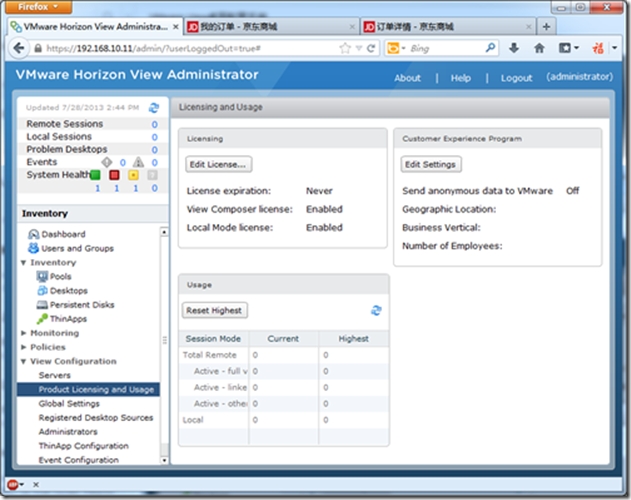Collapse the View Configuration node
The width and height of the screenshot is (631, 500).
point(23,362)
